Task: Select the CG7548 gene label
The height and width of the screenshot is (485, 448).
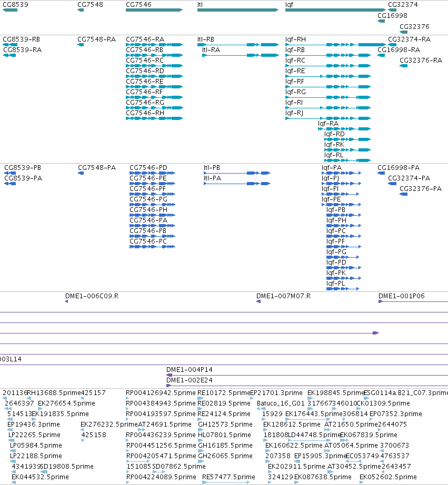Action: 90,5
